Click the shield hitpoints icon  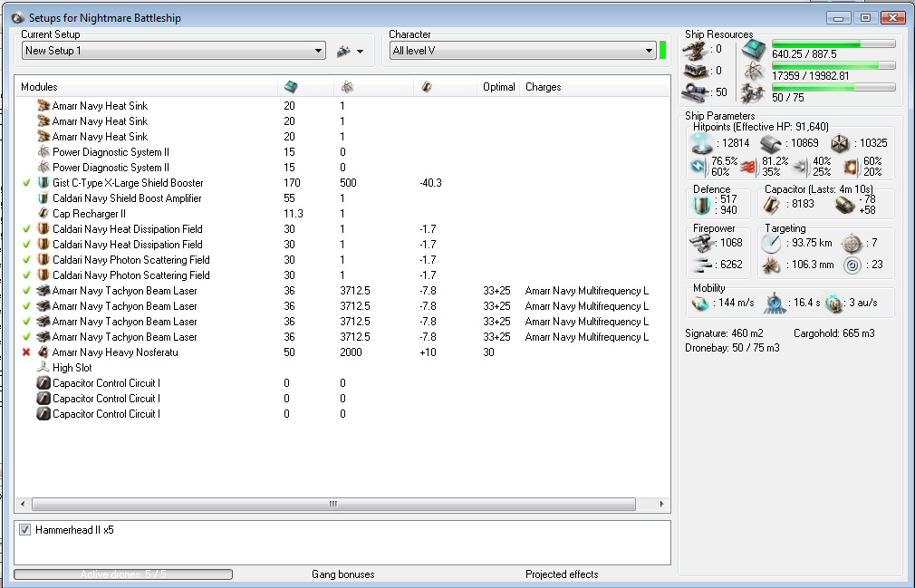pyautogui.click(x=702, y=144)
